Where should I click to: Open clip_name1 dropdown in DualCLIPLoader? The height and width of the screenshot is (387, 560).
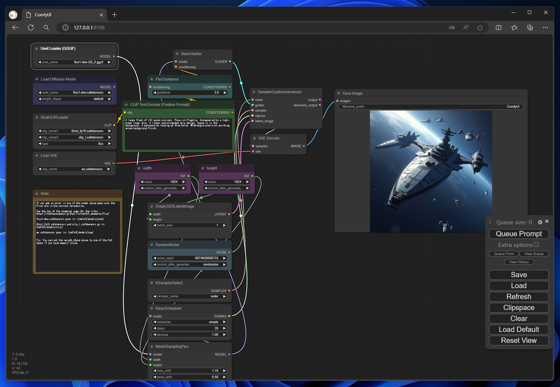[x=74, y=131]
